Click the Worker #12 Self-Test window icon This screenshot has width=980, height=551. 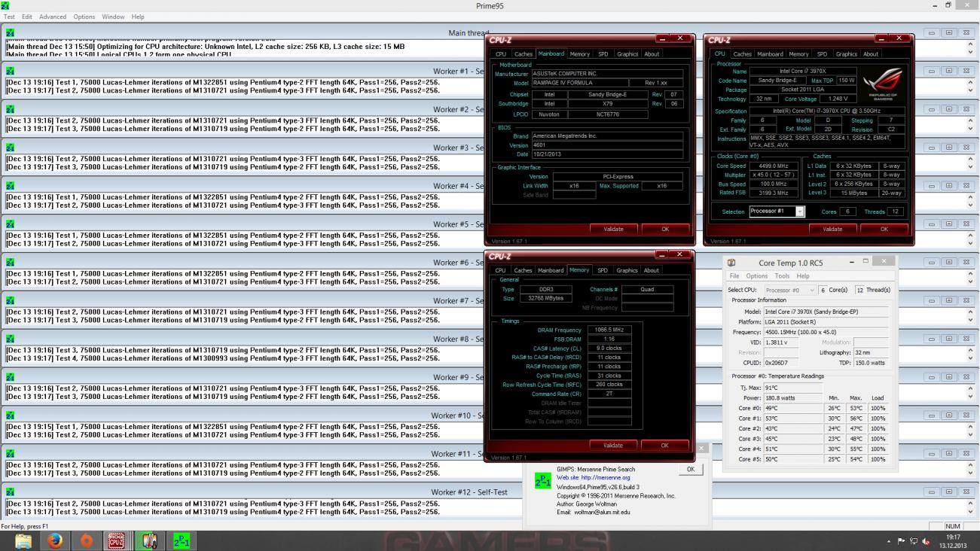[x=11, y=492]
